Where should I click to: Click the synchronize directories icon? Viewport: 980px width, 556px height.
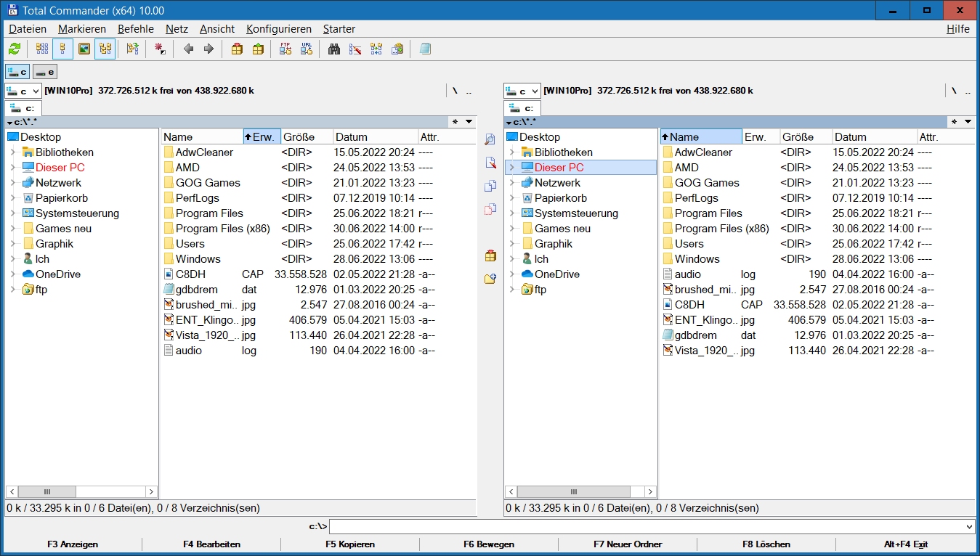(x=376, y=49)
